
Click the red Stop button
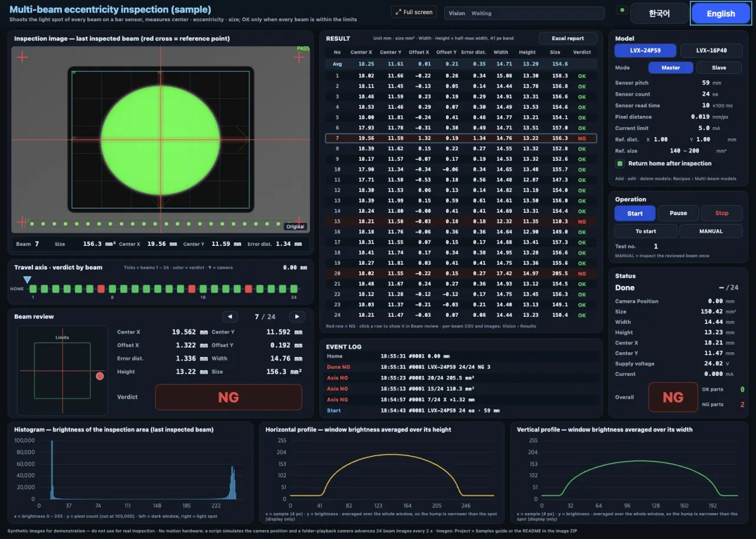(x=722, y=213)
